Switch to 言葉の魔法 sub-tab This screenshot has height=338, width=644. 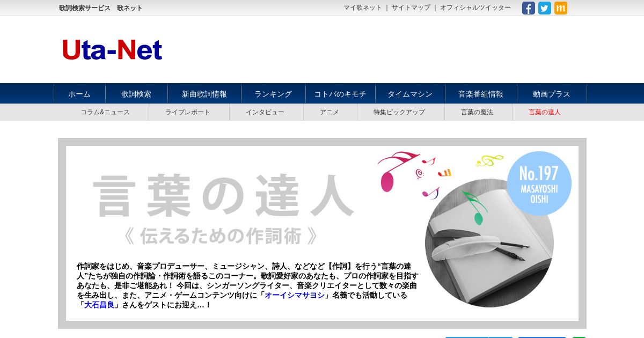click(x=477, y=112)
